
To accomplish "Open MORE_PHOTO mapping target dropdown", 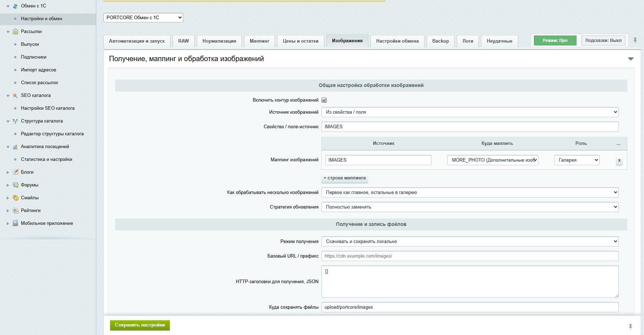I will pos(493,160).
